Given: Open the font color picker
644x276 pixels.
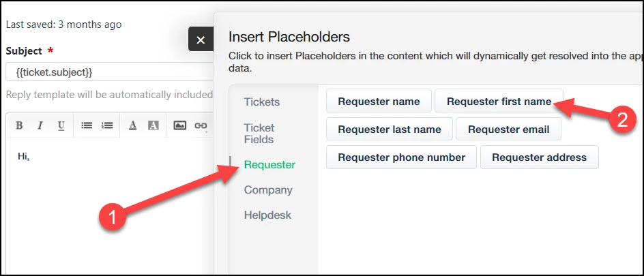Looking at the screenshot, I should pyautogui.click(x=132, y=125).
